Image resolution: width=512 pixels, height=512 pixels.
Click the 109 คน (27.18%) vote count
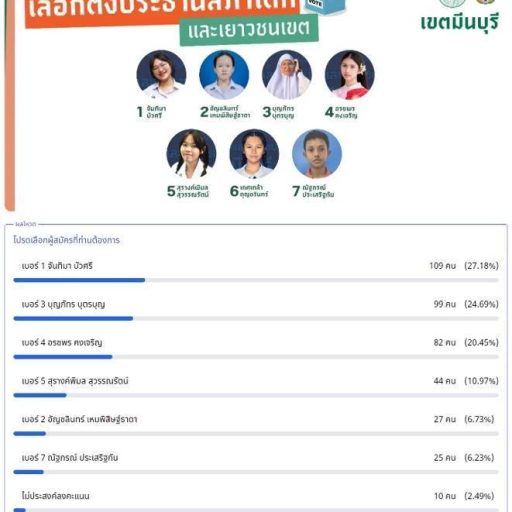click(464, 266)
